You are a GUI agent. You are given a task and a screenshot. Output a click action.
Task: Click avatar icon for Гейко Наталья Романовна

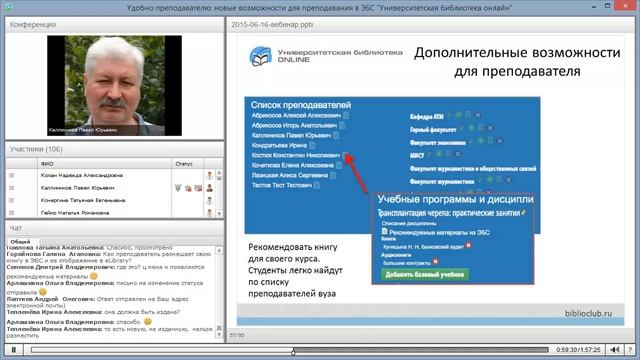tap(209, 213)
